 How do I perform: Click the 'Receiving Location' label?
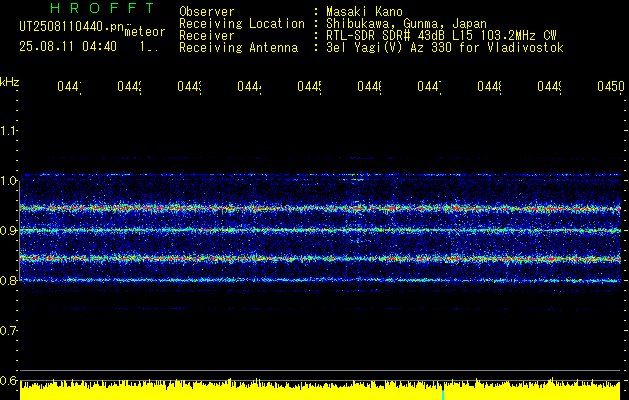[x=242, y=24]
